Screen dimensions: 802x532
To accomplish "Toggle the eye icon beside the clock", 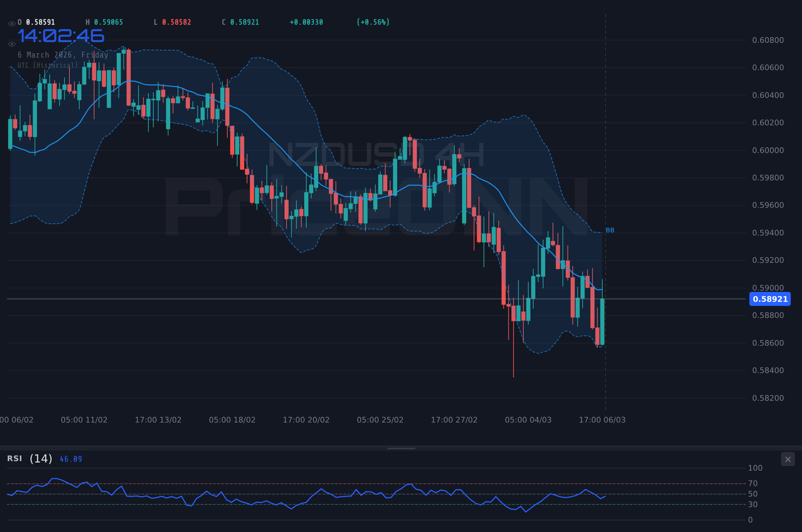I will (12, 44).
